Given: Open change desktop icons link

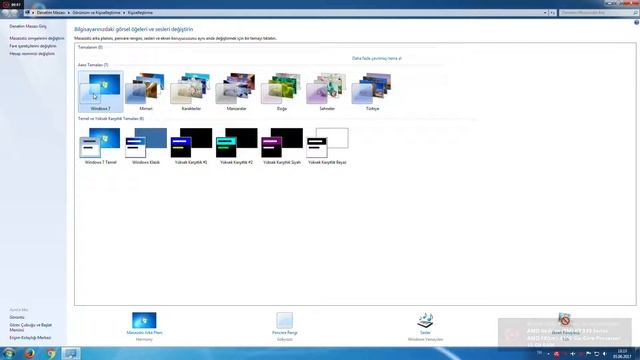Looking at the screenshot, I should coord(37,38).
